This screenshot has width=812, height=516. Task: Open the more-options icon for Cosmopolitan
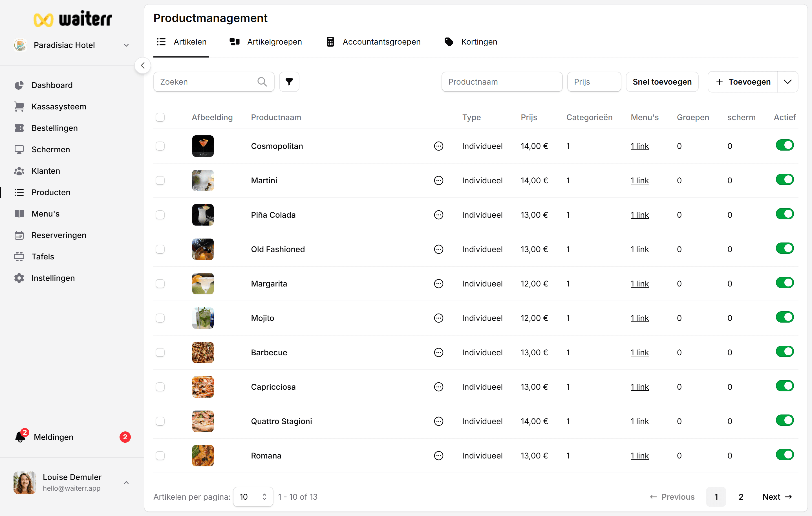(438, 146)
